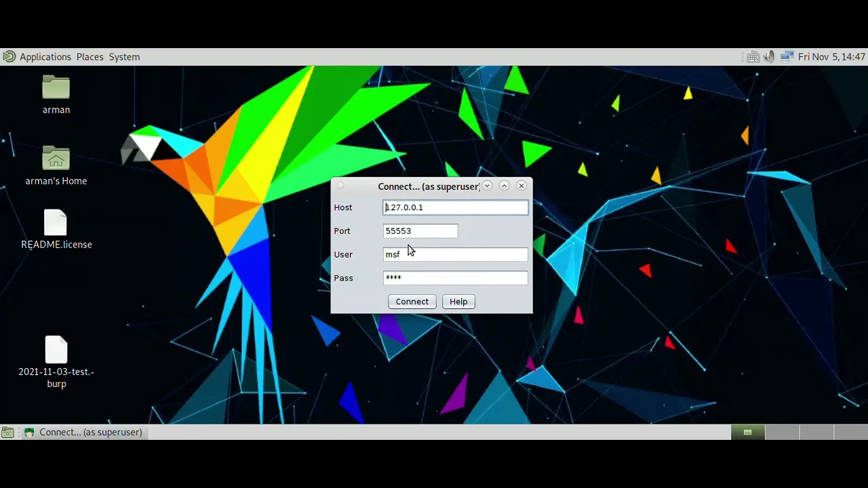The image size is (868, 488).
Task: Click the Parrot logo icon in top panel
Action: click(x=9, y=57)
